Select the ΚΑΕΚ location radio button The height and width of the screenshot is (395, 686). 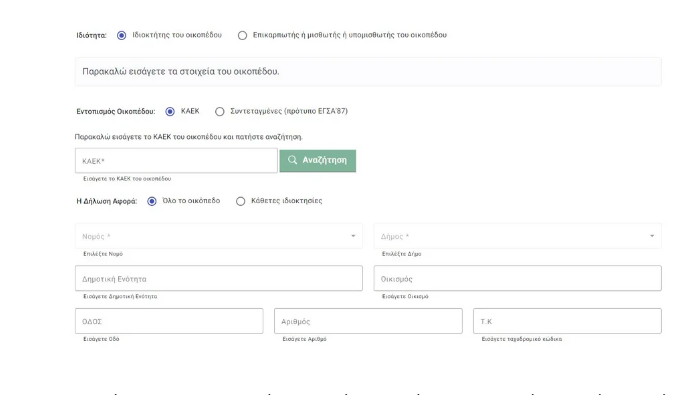pos(170,112)
